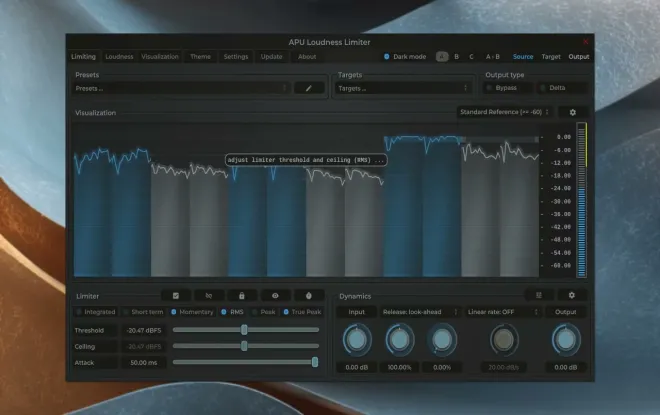Switch to the Loudness tab
Screen dimensions: 660x415
point(119,56)
